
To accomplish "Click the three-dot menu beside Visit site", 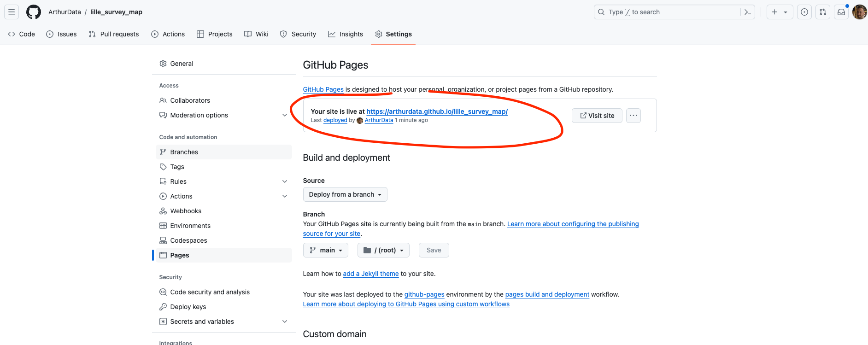I will click(633, 116).
